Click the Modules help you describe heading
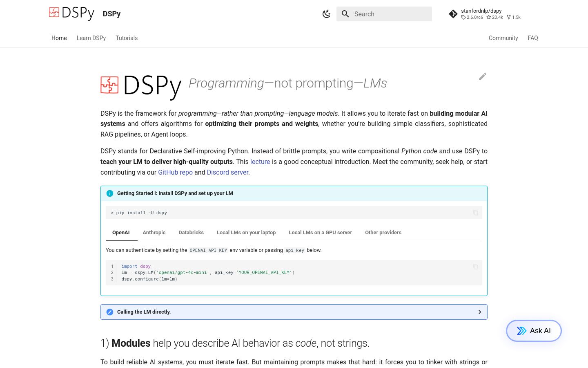This screenshot has width=588, height=368. 235,343
